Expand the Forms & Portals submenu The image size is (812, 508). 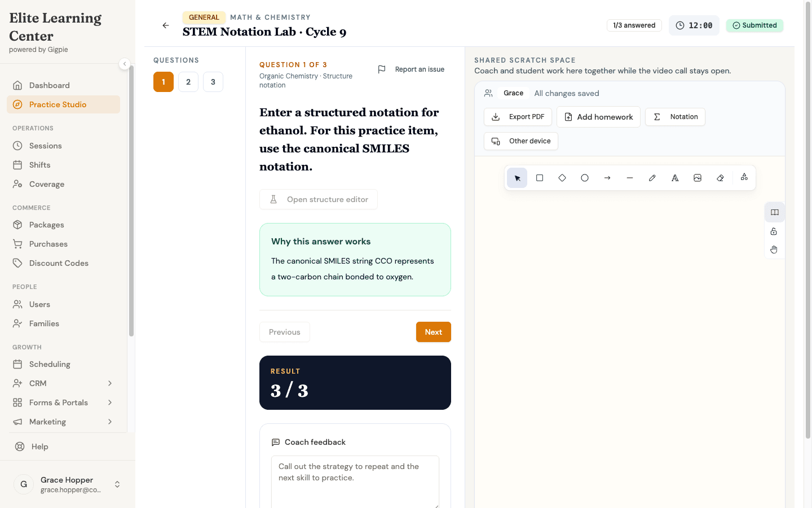tap(110, 402)
